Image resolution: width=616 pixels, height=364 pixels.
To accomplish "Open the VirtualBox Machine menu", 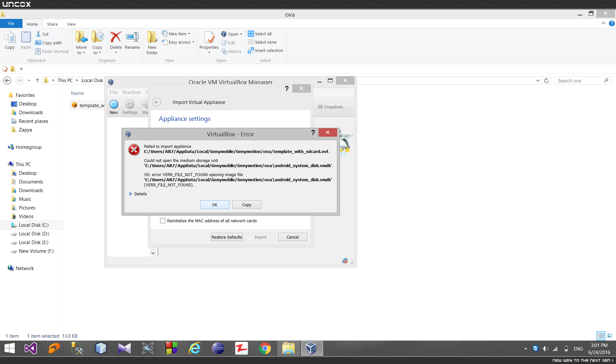I will coord(132,92).
